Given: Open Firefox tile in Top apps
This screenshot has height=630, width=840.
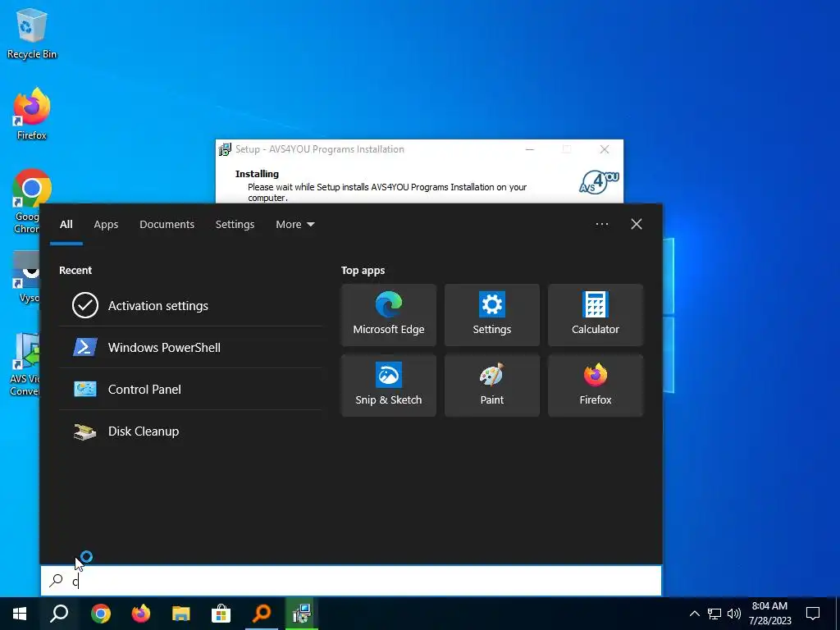Looking at the screenshot, I should pos(596,386).
